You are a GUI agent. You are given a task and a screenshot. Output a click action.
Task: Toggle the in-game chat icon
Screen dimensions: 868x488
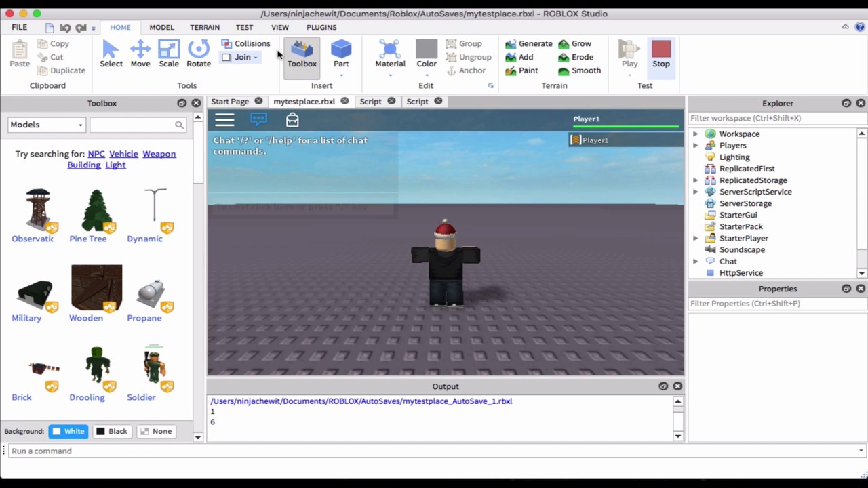[258, 120]
